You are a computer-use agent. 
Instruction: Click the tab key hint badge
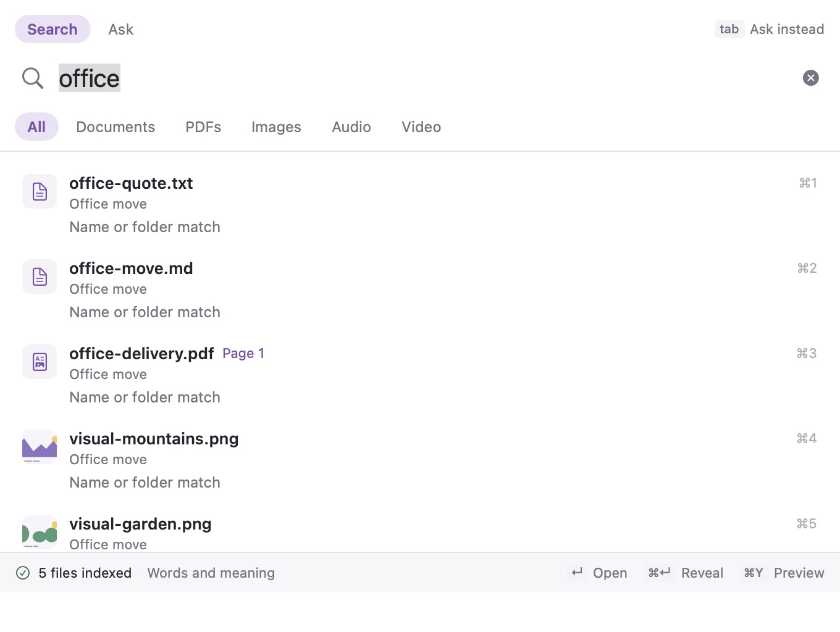[x=729, y=29]
